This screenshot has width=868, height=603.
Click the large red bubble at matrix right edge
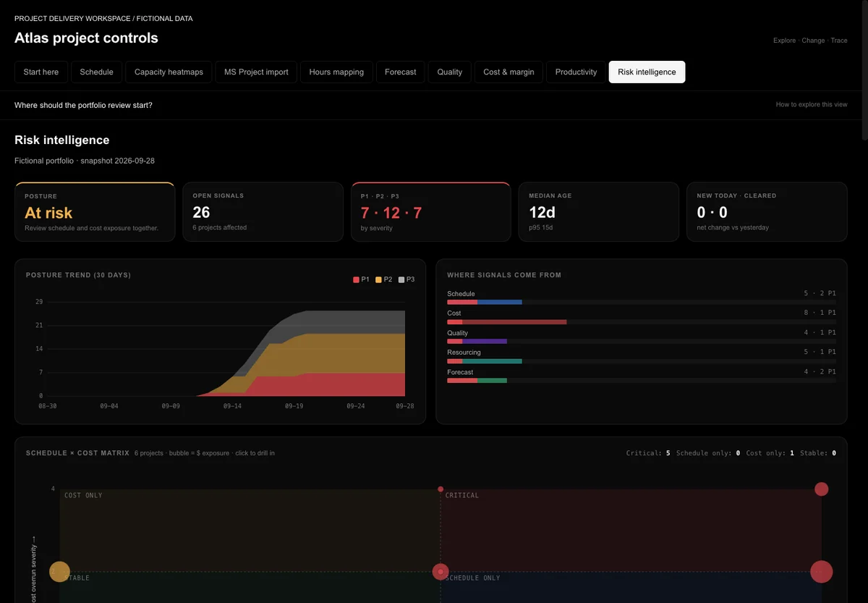821,572
